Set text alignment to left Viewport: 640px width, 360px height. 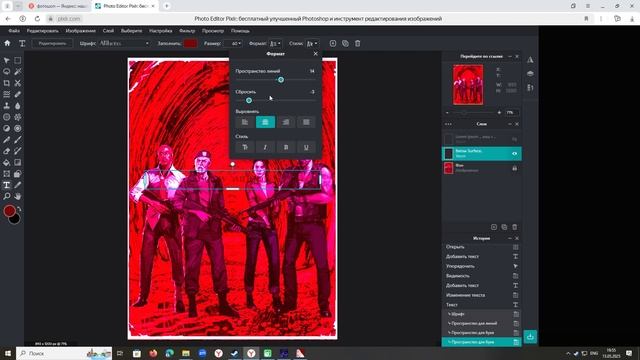245,122
